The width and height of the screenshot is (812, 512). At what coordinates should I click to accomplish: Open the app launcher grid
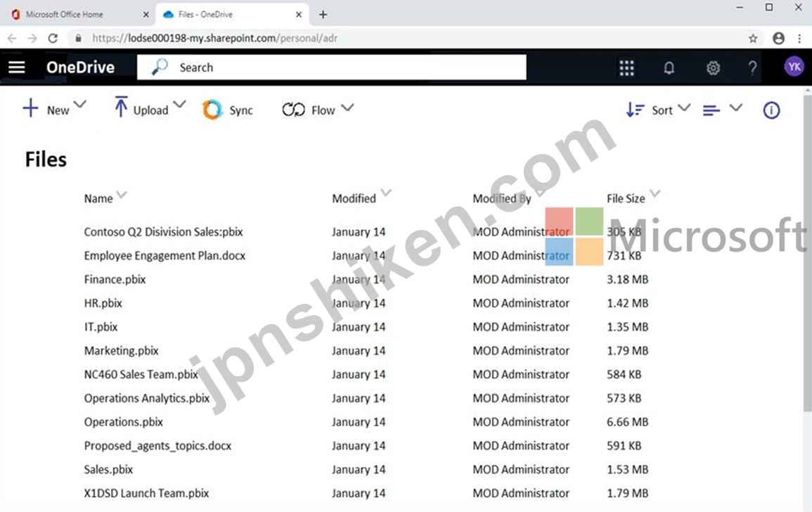tap(626, 68)
